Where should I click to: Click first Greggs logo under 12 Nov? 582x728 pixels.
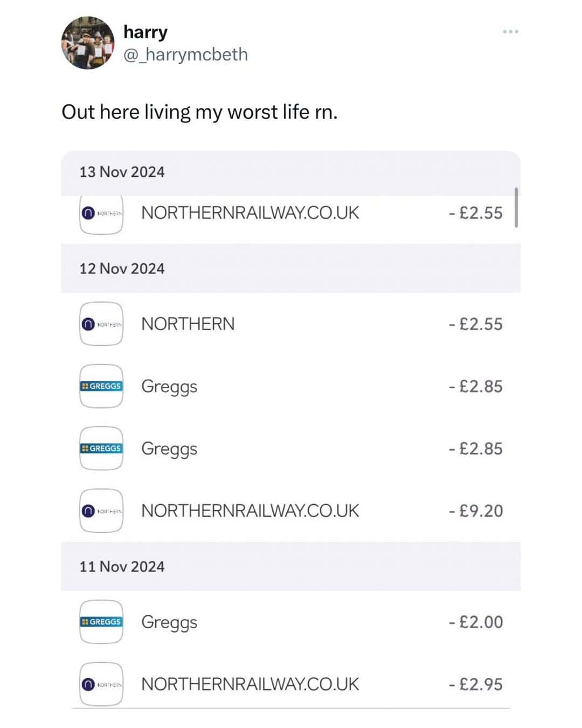point(101,386)
